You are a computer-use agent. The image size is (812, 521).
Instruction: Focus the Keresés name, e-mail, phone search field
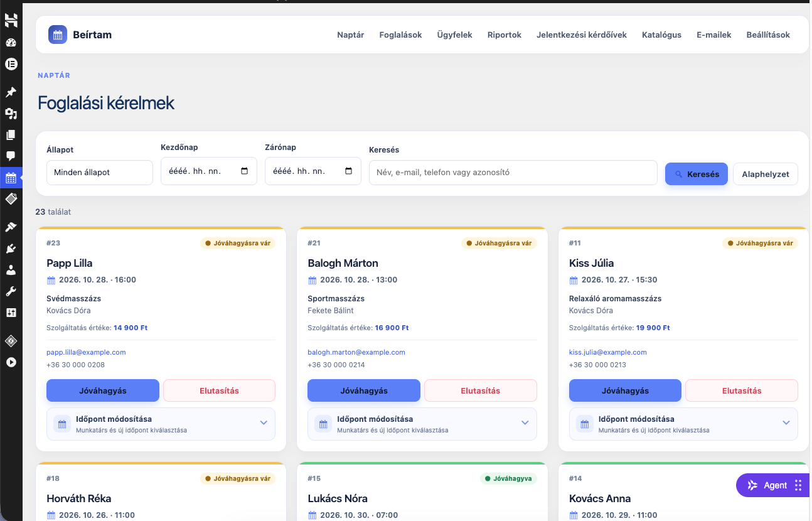(x=513, y=173)
